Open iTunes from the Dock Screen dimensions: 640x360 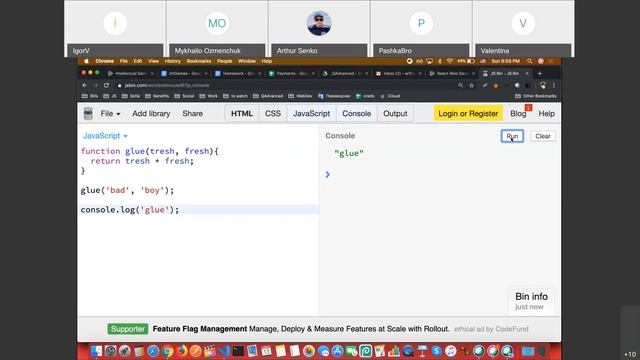450,351
